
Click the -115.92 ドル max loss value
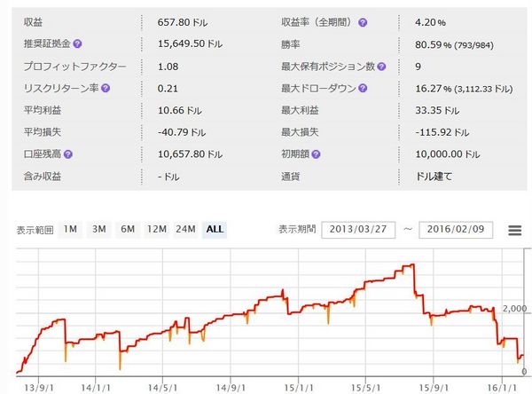tap(442, 132)
